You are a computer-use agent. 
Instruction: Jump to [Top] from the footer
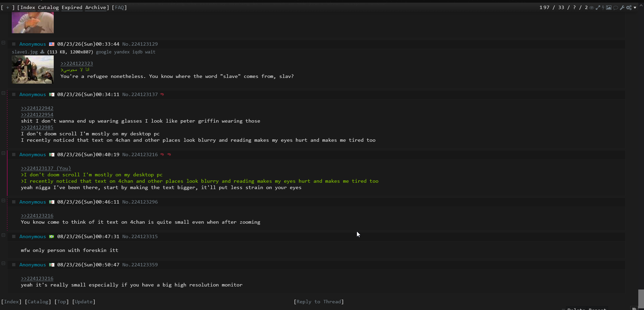coord(61,302)
